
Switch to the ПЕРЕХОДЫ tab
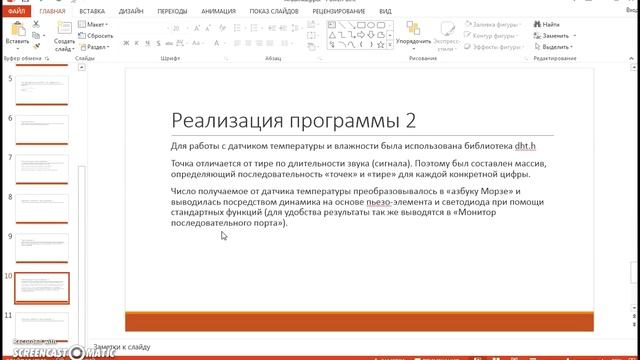click(172, 11)
